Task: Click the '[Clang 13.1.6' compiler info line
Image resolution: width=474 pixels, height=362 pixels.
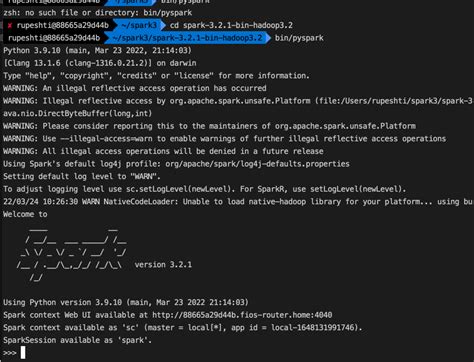Action: (100, 63)
